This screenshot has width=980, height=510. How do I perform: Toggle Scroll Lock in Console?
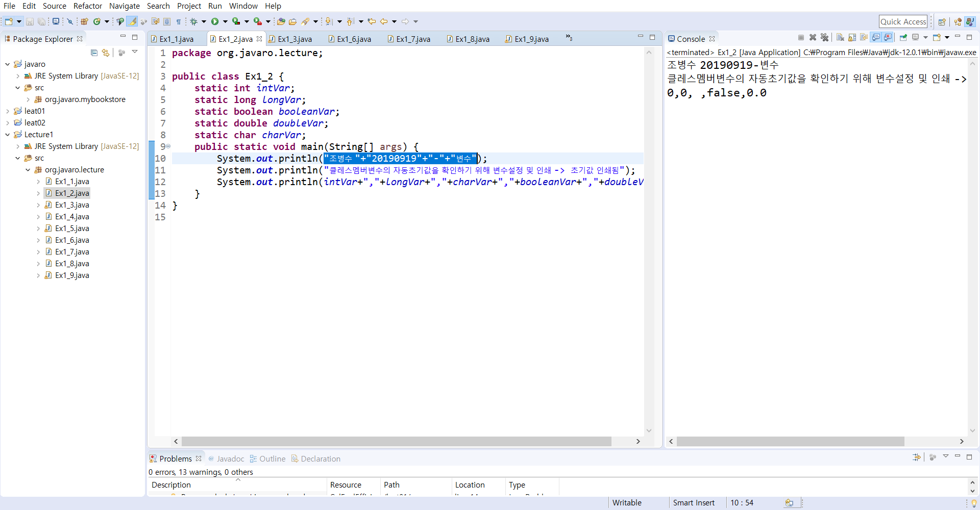click(x=852, y=37)
